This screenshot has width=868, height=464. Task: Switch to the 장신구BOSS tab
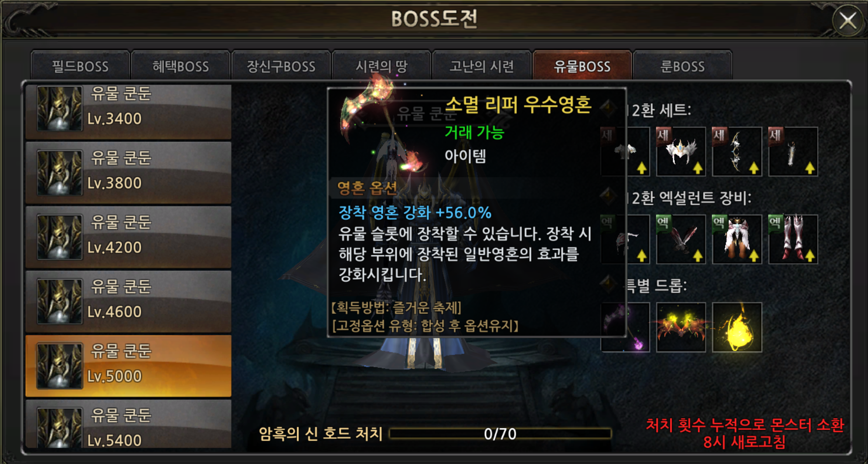(x=281, y=66)
